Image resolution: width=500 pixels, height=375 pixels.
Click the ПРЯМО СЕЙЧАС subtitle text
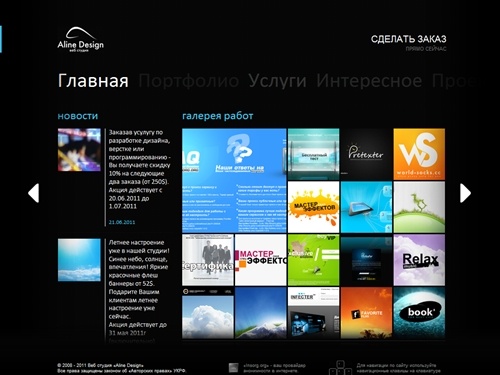426,49
